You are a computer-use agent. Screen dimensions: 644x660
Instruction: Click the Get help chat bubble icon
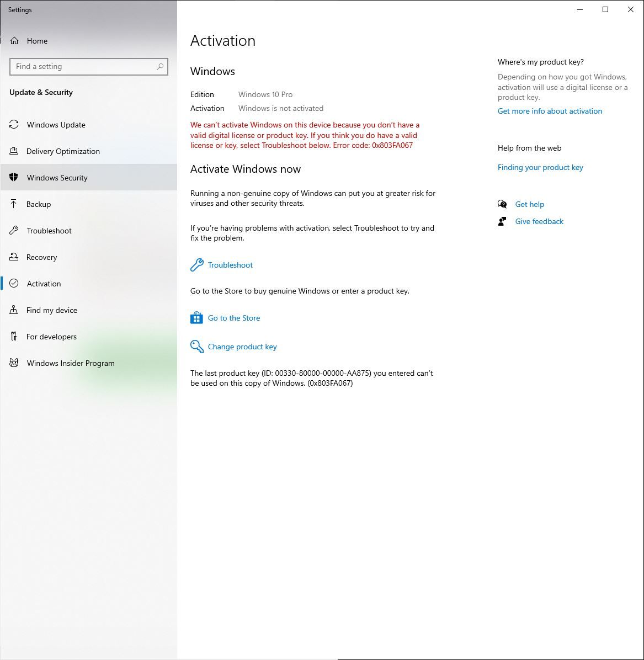[x=502, y=204]
